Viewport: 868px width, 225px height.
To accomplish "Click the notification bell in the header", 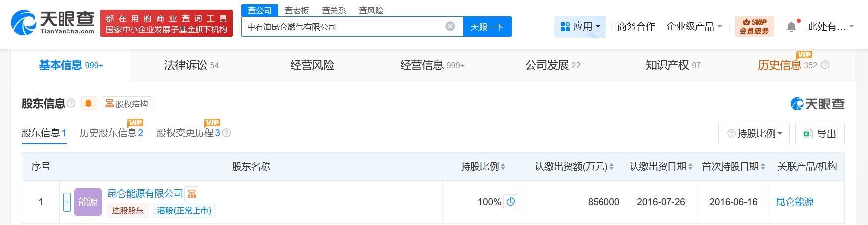I will pyautogui.click(x=791, y=27).
